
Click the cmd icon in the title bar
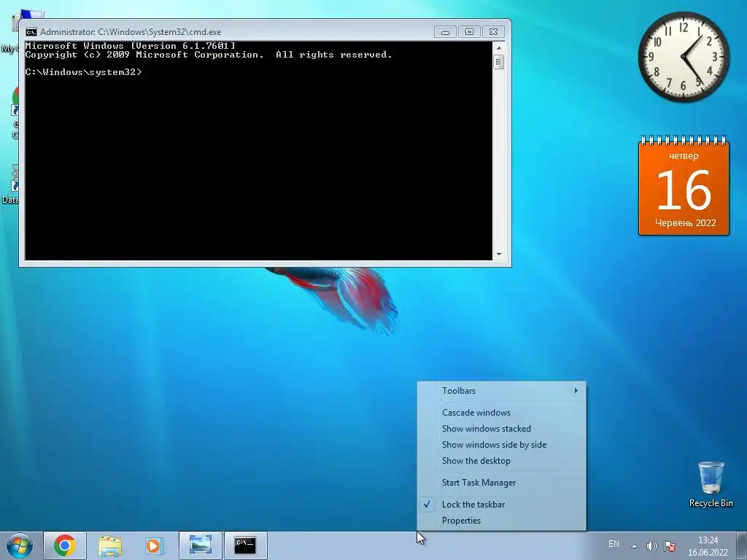pyautogui.click(x=31, y=32)
